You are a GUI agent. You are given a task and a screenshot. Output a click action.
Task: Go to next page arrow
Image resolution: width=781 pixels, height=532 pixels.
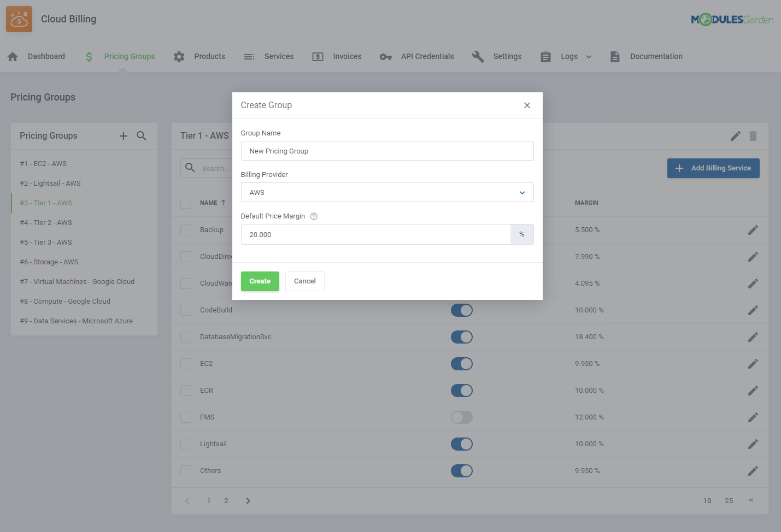point(248,501)
